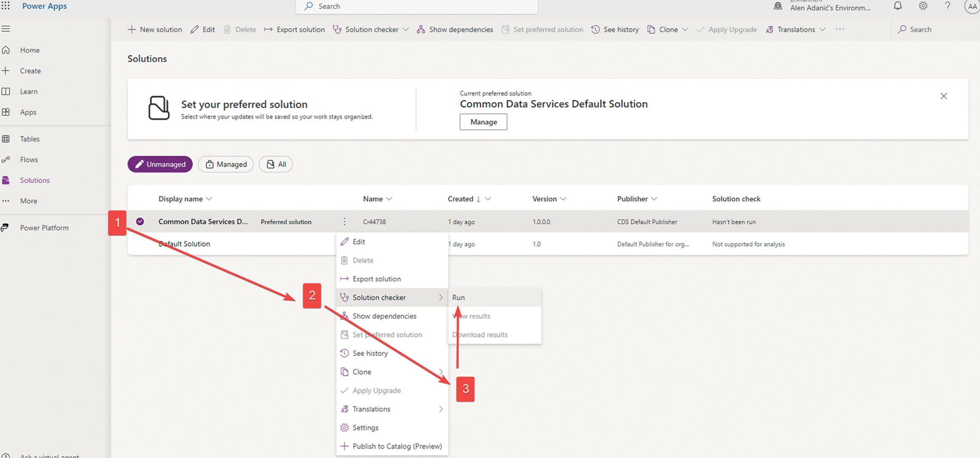Open Common Data Services D... solution

pos(203,222)
